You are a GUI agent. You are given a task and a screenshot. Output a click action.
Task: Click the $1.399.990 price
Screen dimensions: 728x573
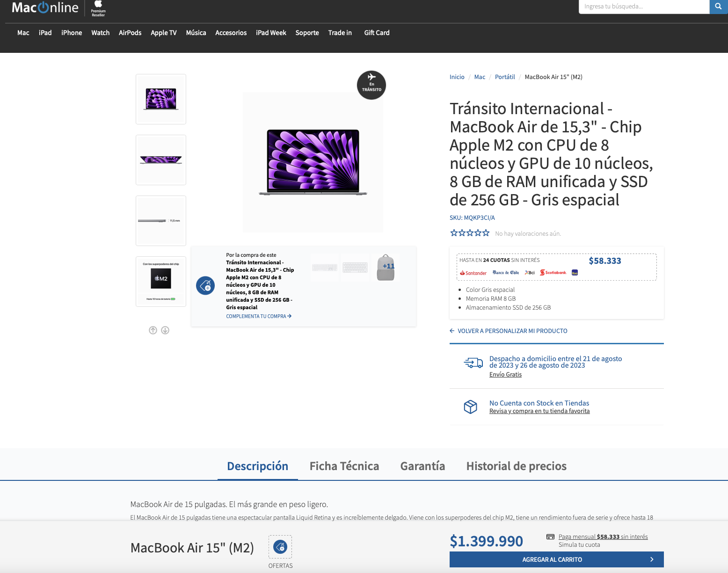[x=487, y=541]
